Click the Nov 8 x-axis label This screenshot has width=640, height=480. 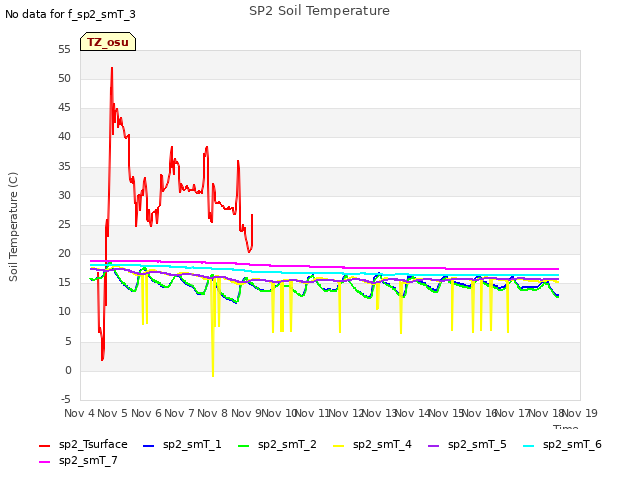click(213, 413)
